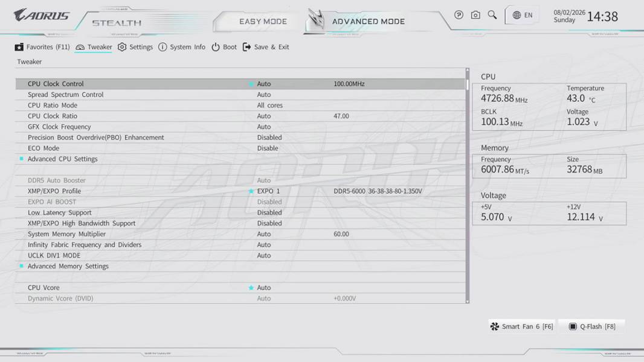Open Spread Spectrum Control value dropdown
Image resolution: width=644 pixels, height=362 pixels.
click(263, 94)
